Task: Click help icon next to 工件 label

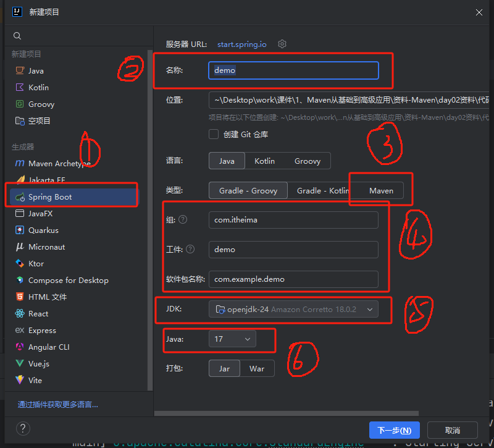Action: 190,250
